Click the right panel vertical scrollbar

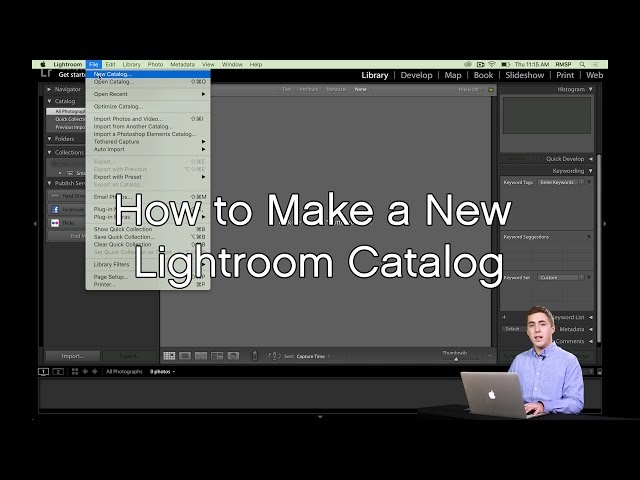(598, 249)
